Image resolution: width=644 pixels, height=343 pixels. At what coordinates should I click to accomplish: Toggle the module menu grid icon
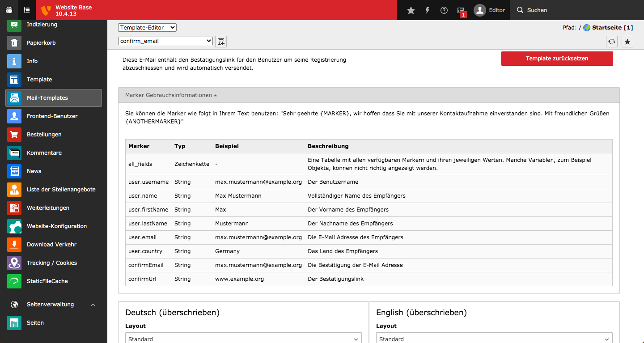click(9, 10)
